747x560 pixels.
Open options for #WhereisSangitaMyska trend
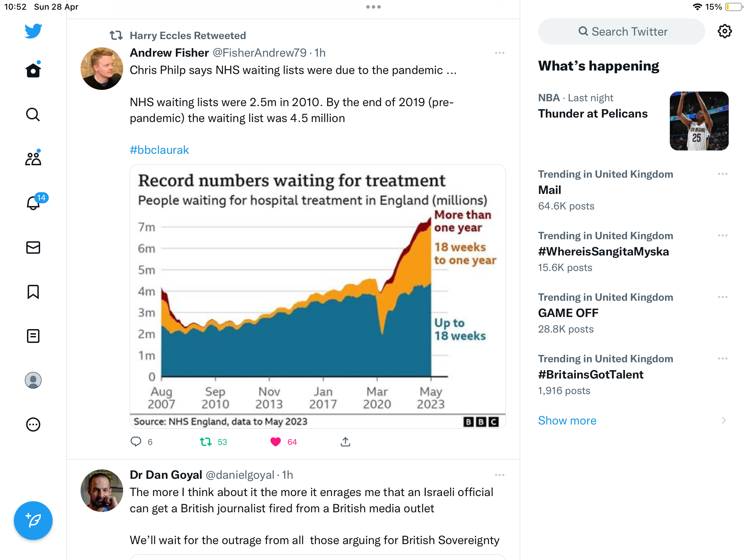pyautogui.click(x=723, y=235)
